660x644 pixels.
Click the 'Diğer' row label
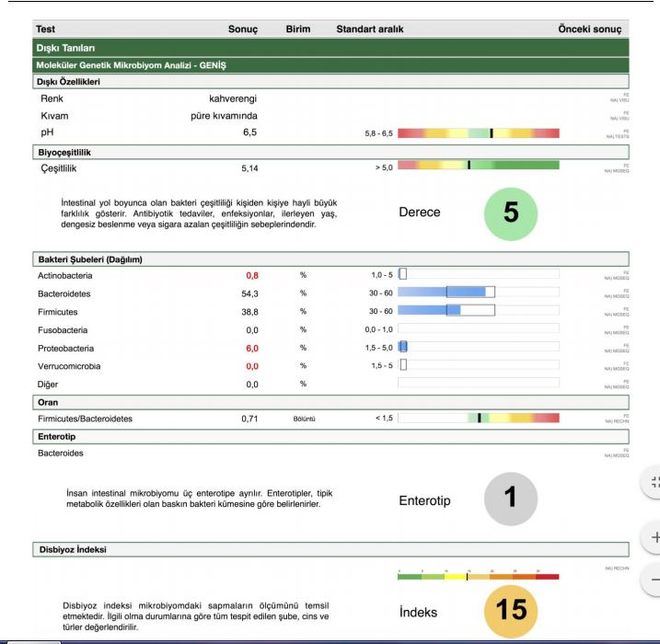pos(48,385)
